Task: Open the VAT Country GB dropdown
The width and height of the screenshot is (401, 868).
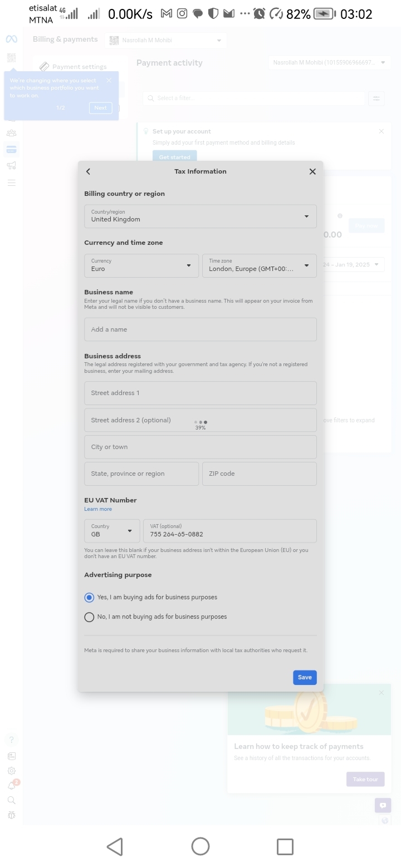Action: click(x=112, y=531)
